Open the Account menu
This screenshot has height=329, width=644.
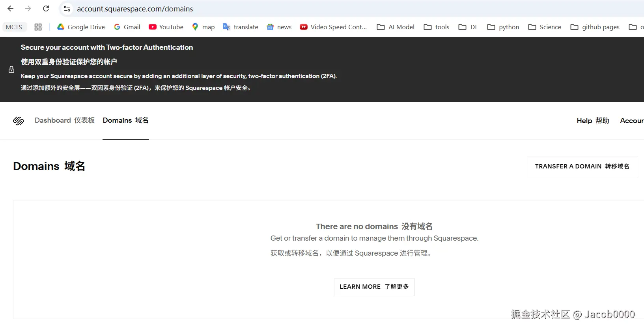coord(632,121)
